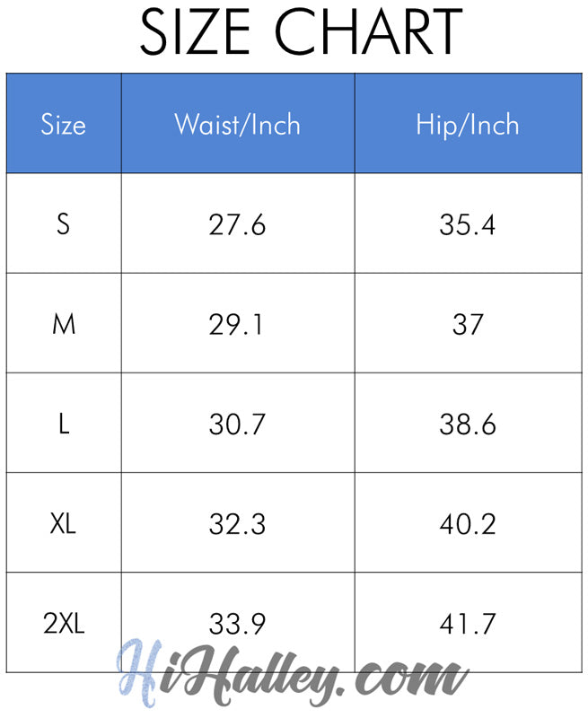Select waist value 29.1

coord(238,324)
